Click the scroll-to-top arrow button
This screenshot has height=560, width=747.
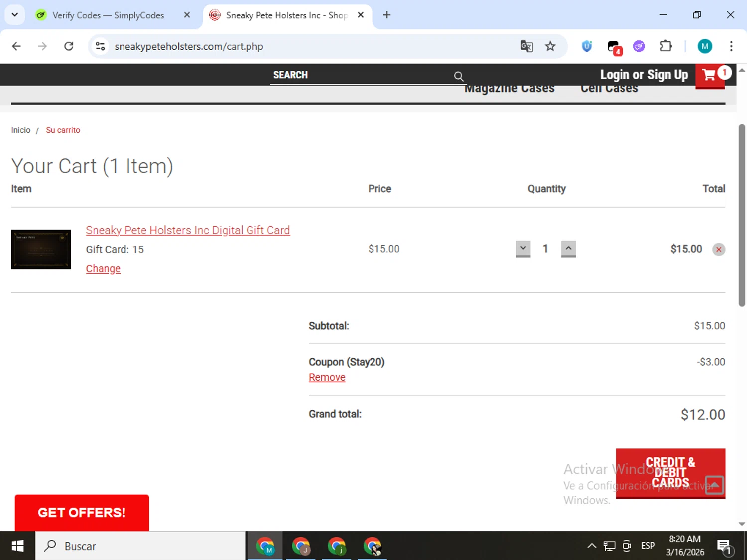point(714,485)
